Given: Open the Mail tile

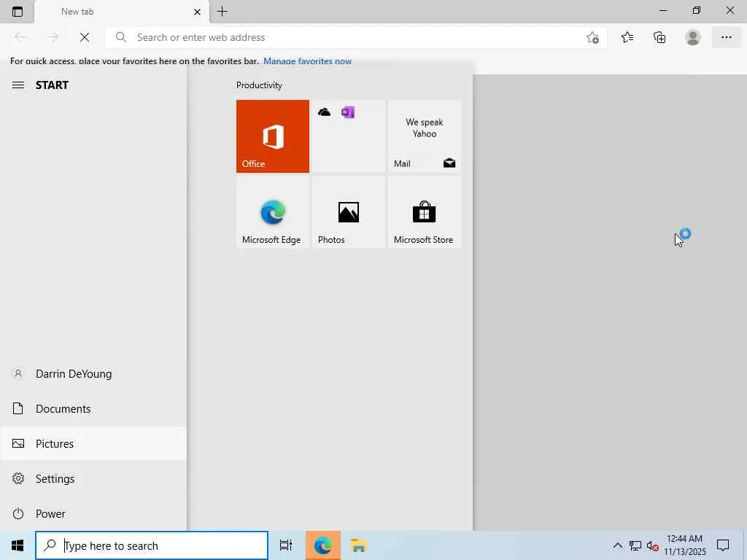Looking at the screenshot, I should [425, 136].
